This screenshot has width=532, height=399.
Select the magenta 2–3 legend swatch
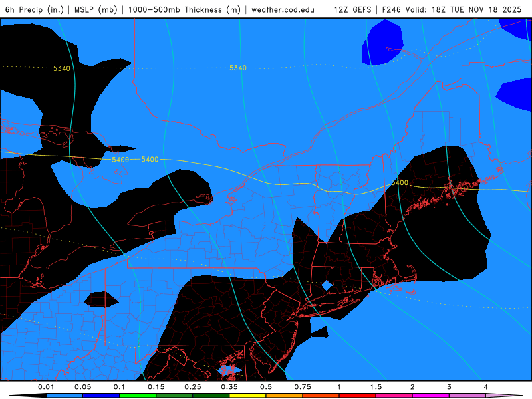coord(431,396)
